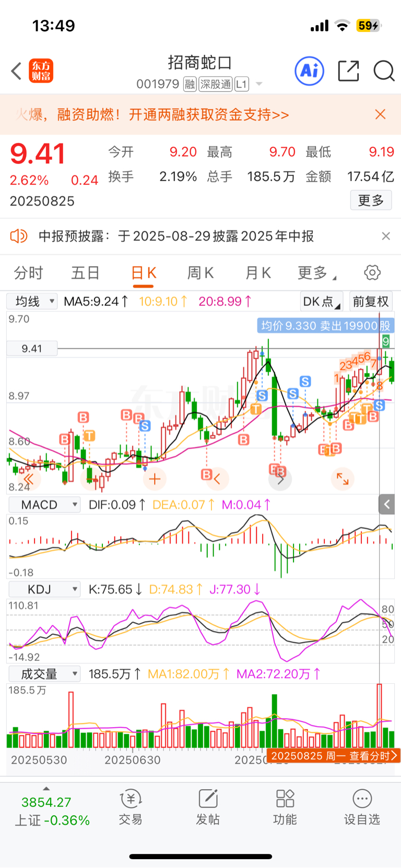Tap the 更多 quote details button
Viewport: 401px width, 868px height.
tap(371, 200)
